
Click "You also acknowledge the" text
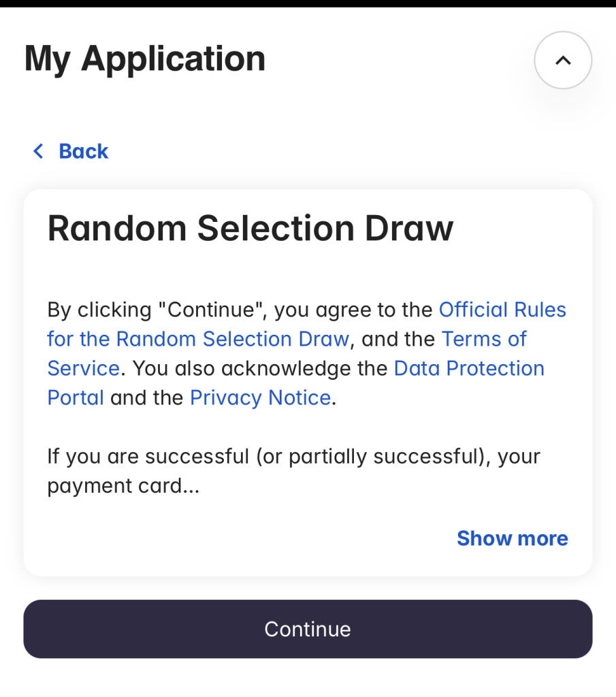(x=261, y=368)
